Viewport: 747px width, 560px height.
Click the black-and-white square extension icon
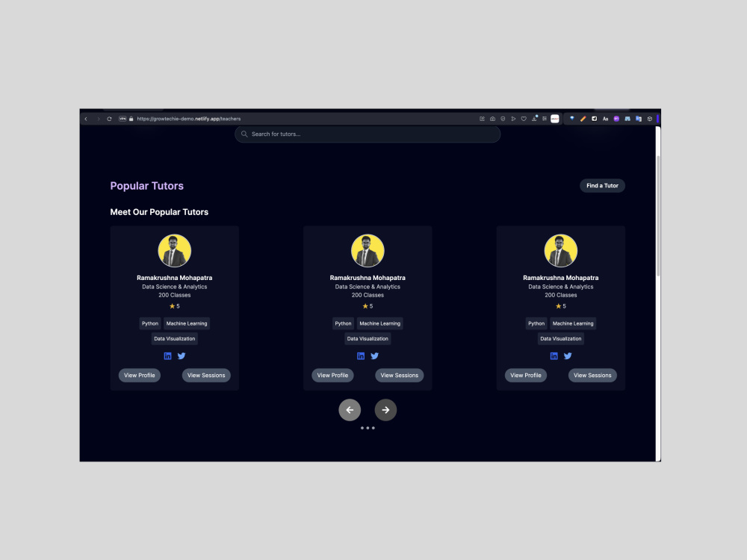[x=594, y=119]
